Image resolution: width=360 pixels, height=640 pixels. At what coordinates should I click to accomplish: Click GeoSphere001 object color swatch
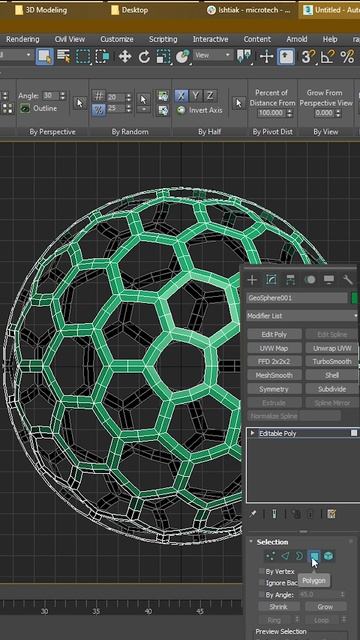click(355, 298)
